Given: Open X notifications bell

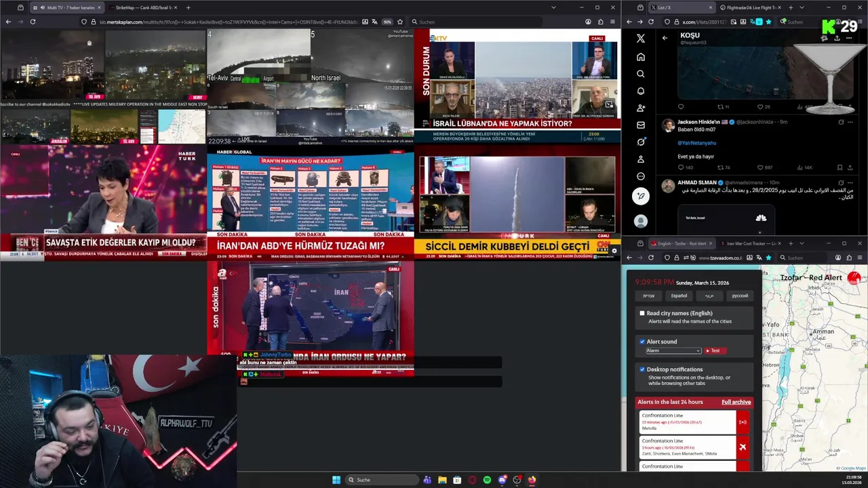Looking at the screenshot, I should 641,91.
